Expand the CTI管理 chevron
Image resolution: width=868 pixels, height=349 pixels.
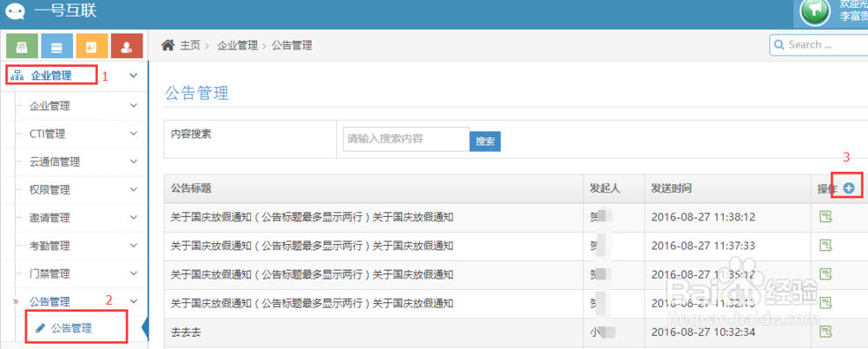[134, 134]
